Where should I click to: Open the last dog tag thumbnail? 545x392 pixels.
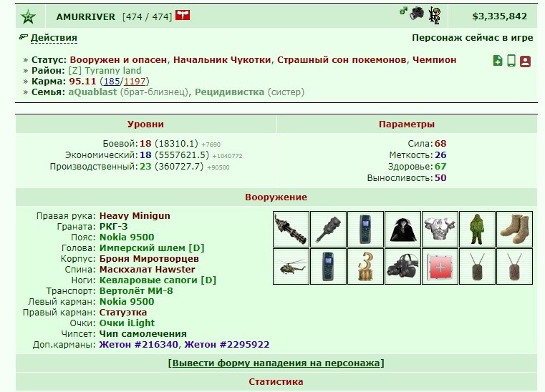514,266
